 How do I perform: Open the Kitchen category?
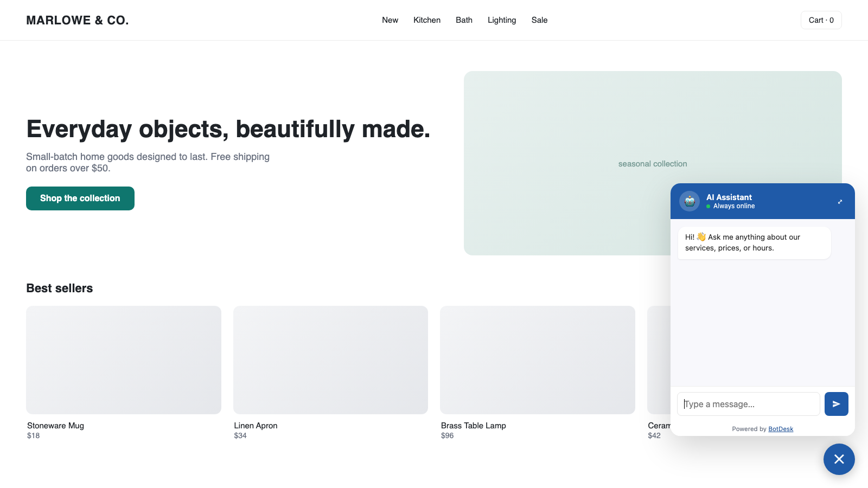pos(427,20)
